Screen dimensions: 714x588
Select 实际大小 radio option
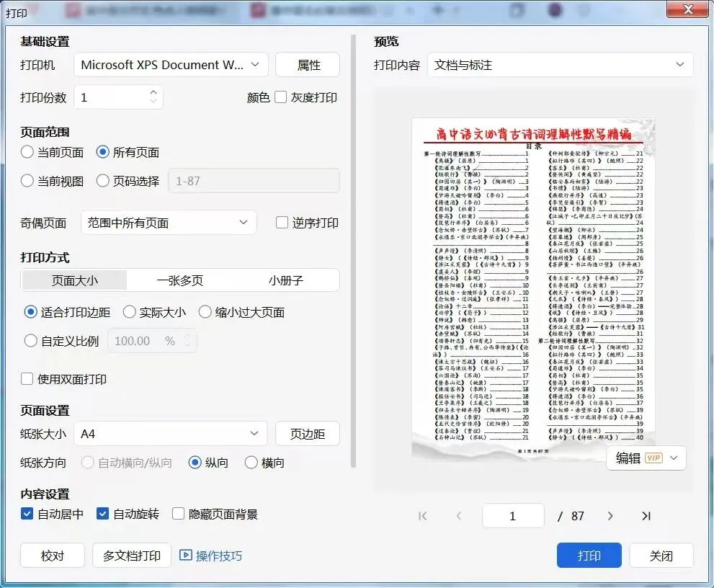[x=129, y=312]
